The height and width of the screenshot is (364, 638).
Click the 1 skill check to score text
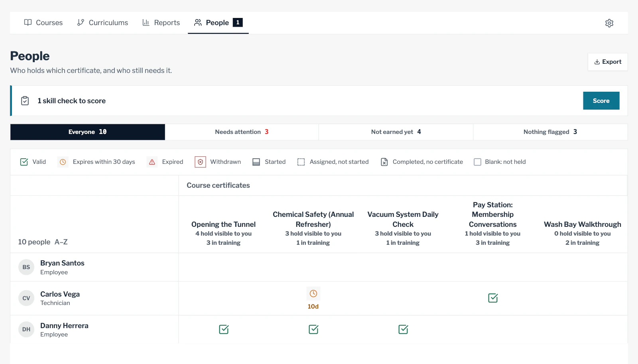[72, 101]
